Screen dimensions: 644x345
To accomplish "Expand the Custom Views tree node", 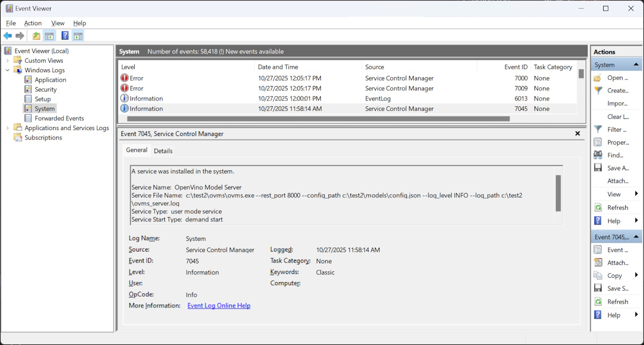I will pos(8,61).
